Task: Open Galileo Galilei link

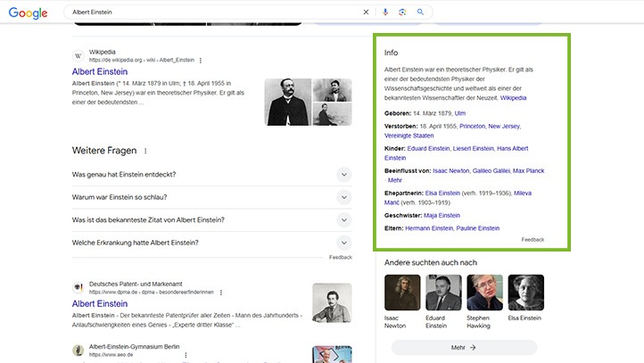Action: (x=491, y=170)
